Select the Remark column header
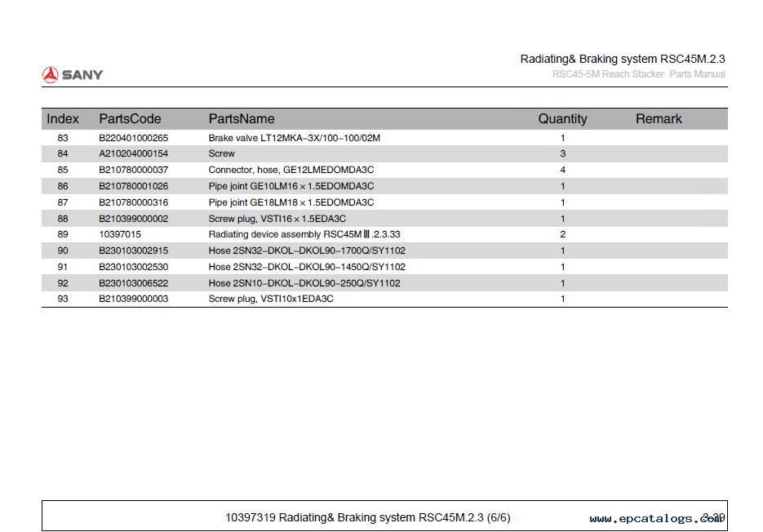Image resolution: width=763 pixels, height=532 pixels. pyautogui.click(x=659, y=119)
